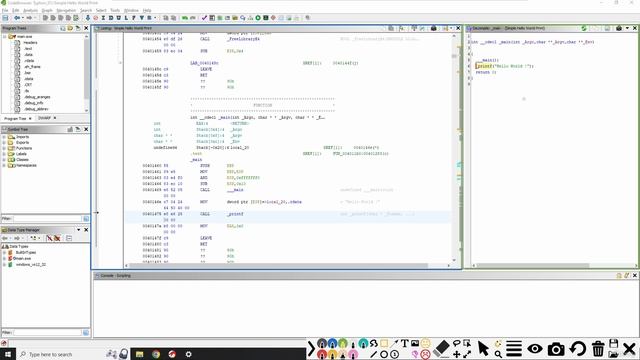Click the Listing vertical scrollbar
Viewport: 640px width, 360px height.
tap(454, 147)
